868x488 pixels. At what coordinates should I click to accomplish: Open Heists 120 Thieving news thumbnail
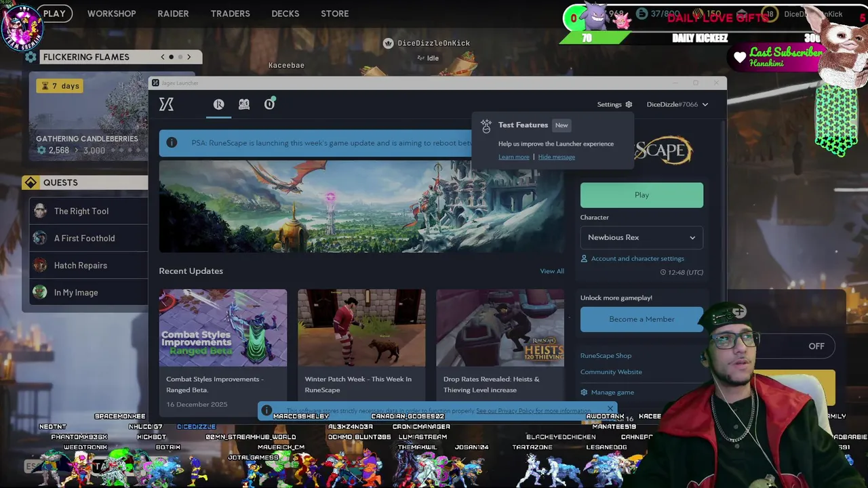point(500,328)
